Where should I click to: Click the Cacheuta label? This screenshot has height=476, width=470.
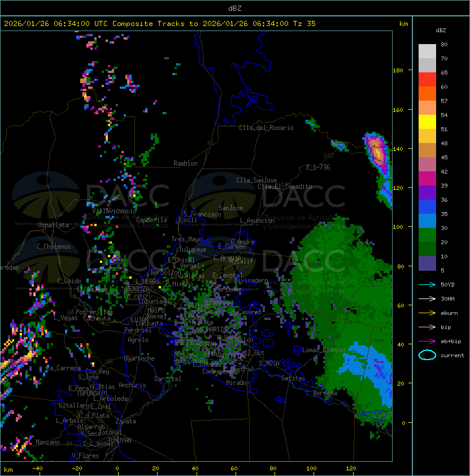[97, 318]
